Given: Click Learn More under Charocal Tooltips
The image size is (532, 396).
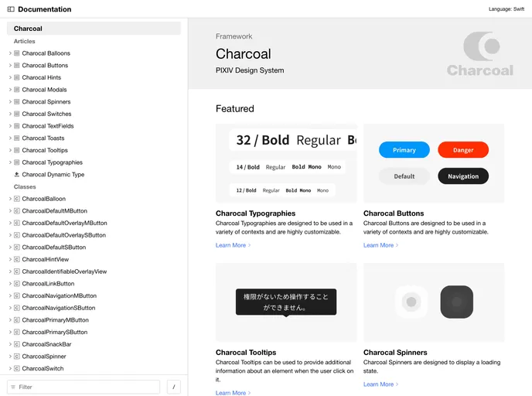Looking at the screenshot, I should tap(233, 393).
